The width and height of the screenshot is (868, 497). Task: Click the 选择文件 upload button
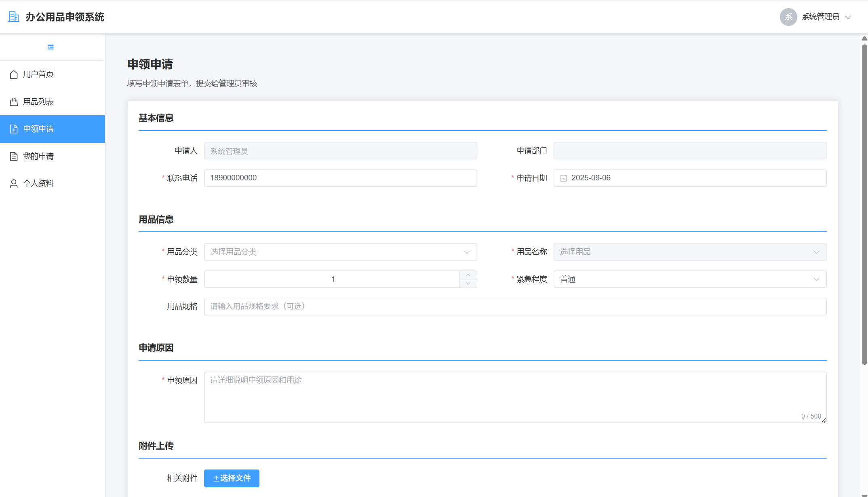(232, 478)
